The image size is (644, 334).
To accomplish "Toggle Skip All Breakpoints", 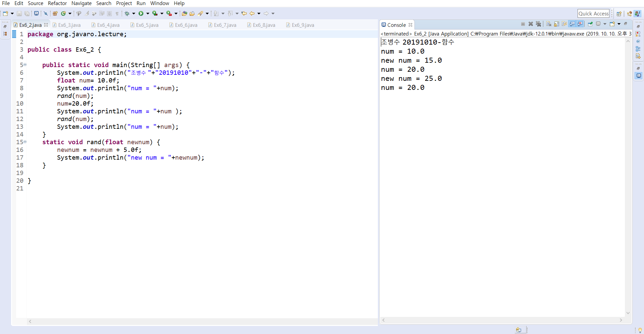I will point(46,14).
